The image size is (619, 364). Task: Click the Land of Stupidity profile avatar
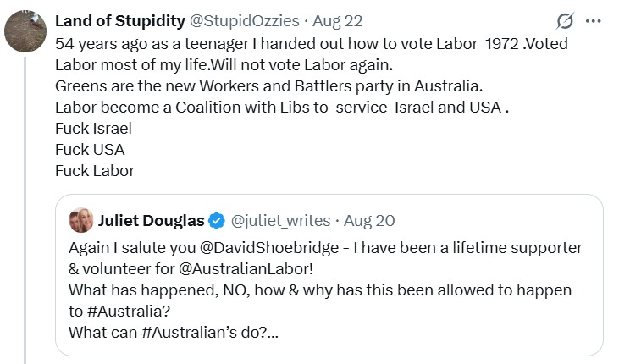[x=25, y=31]
